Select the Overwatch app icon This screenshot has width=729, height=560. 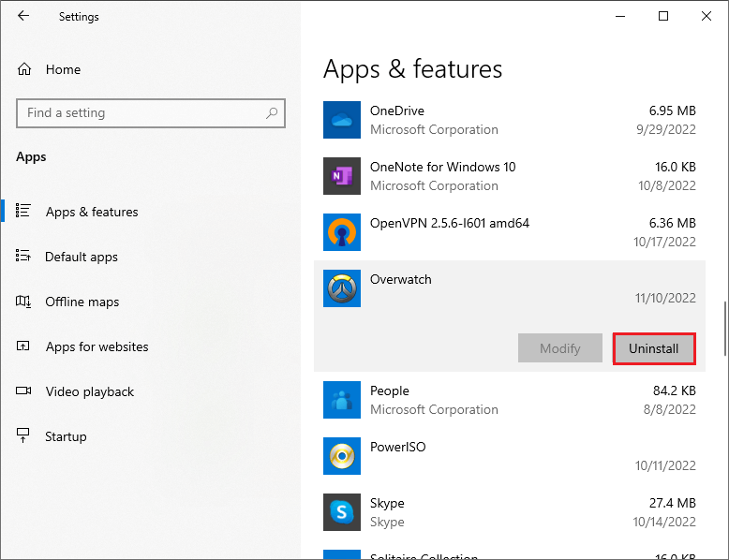pyautogui.click(x=342, y=288)
